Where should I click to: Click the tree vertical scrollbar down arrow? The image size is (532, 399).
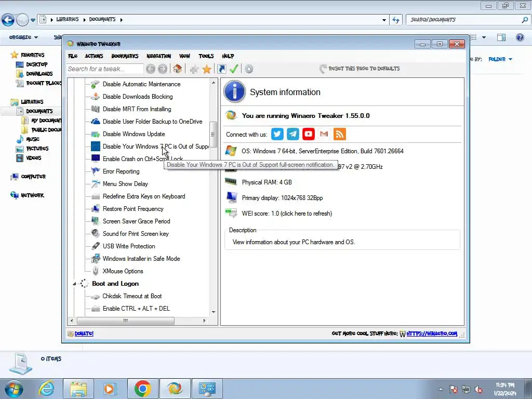pos(214,312)
